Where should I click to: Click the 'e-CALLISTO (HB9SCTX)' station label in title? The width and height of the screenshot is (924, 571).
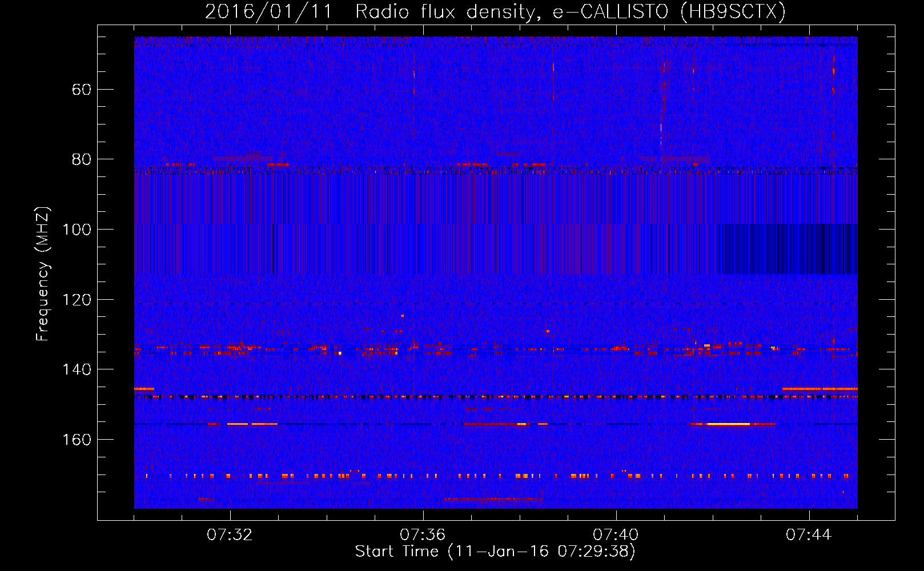[x=669, y=11]
